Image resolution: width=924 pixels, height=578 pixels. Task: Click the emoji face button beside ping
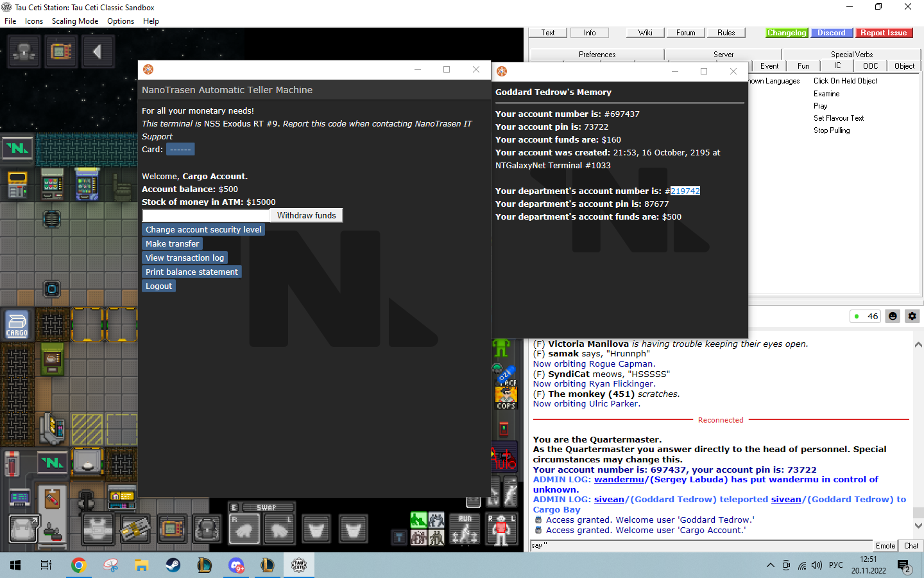tap(893, 316)
